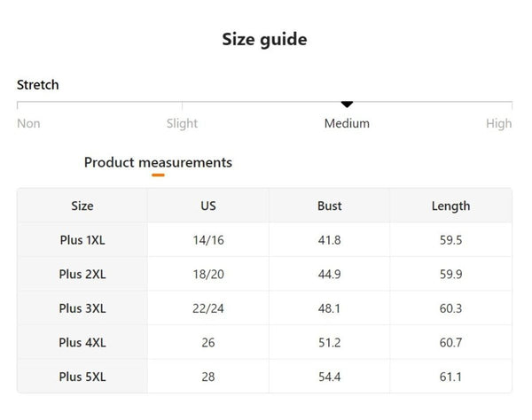Select the Plus 5XL size row
The height and width of the screenshot is (420, 532).
(82, 377)
